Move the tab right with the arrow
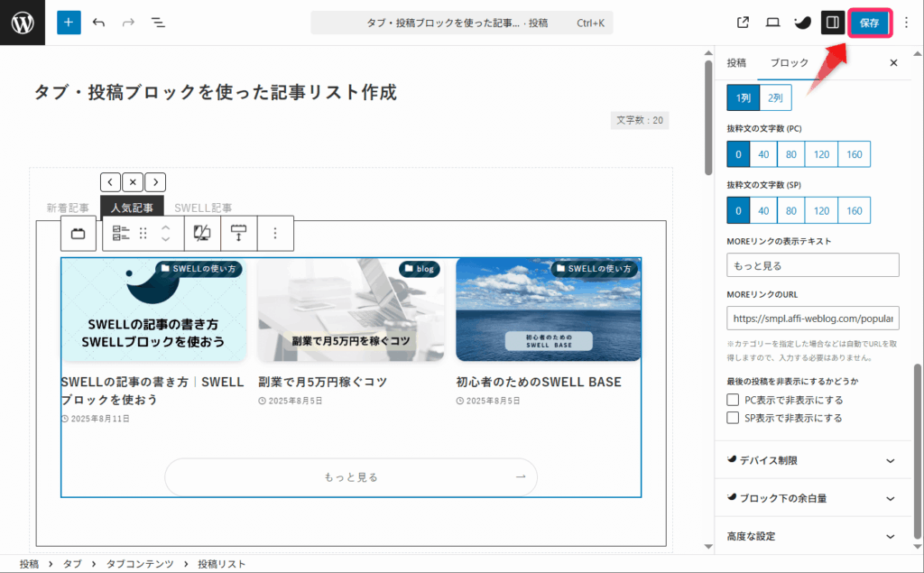Screen dimensions: 924x573 [155, 182]
